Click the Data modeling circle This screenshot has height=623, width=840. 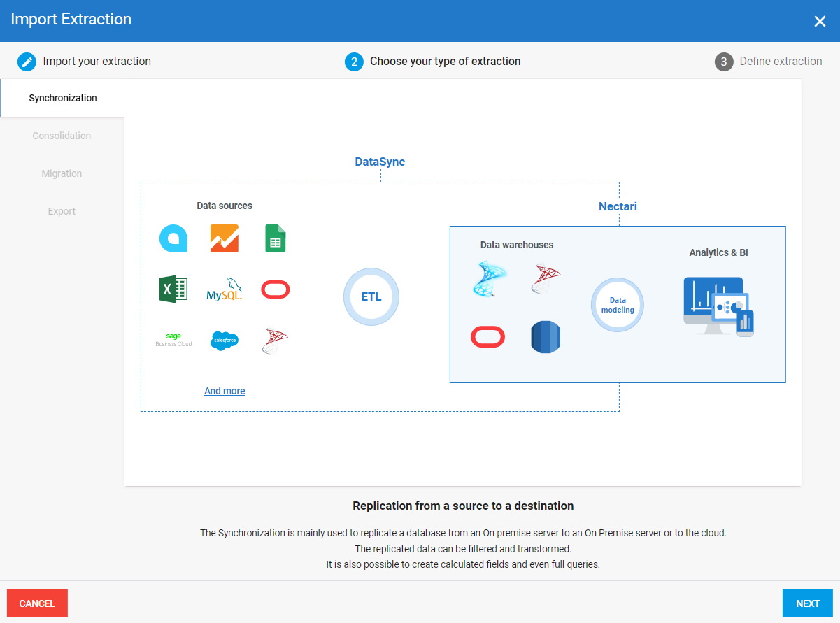click(x=618, y=305)
